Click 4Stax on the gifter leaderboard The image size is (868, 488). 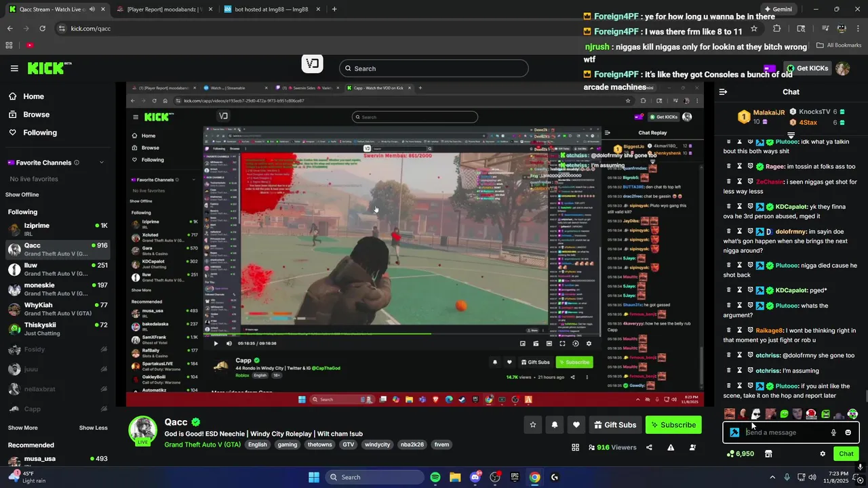pos(808,123)
